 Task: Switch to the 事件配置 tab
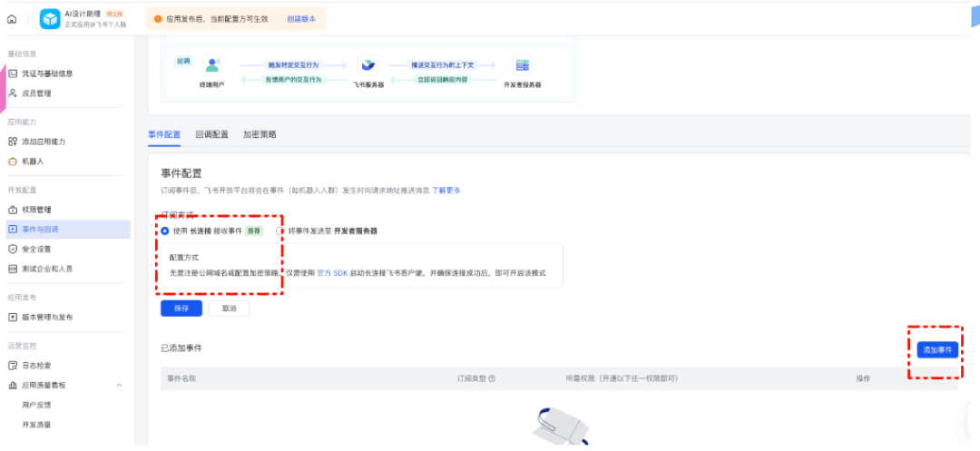pos(163,134)
